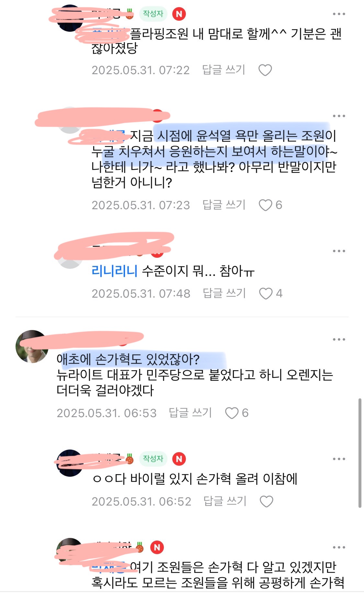The height and width of the screenshot is (593, 364).
Task: Open profile picture of the 06:53 commenter
Action: (32, 346)
